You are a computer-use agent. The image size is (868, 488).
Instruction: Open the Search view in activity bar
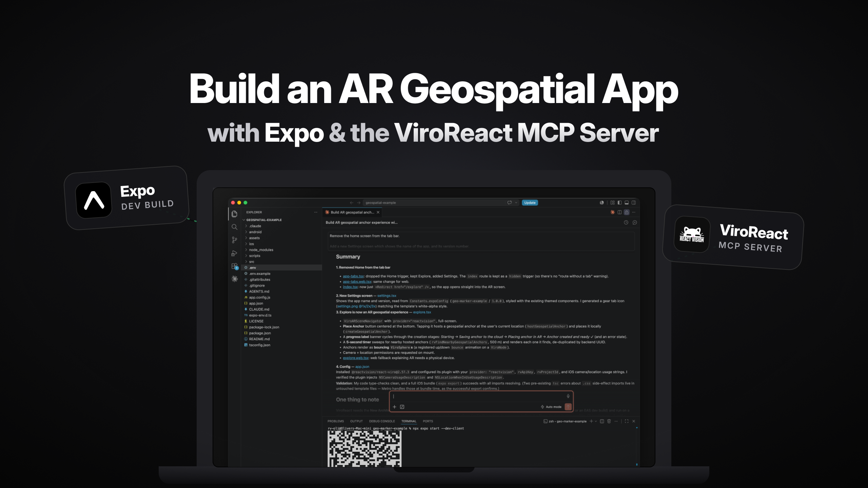[234, 227]
